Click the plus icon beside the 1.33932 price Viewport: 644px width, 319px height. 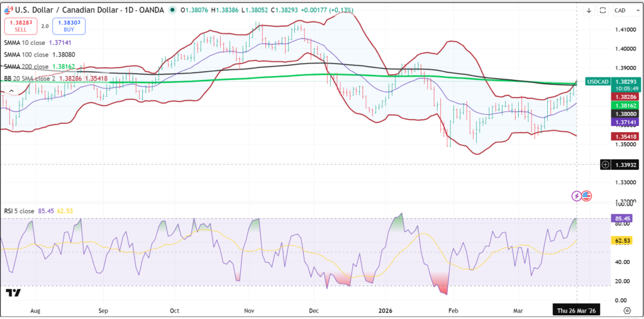click(x=605, y=164)
